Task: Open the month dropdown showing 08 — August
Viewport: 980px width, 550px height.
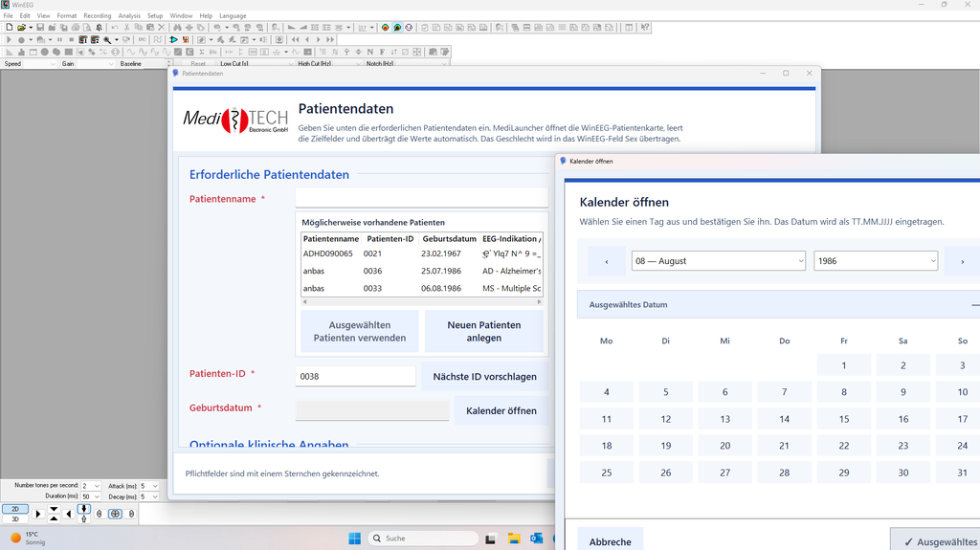Action: (718, 260)
